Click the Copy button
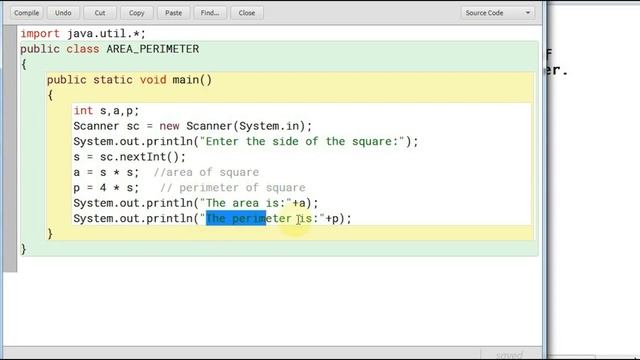Screen dimensions: 640x360 (x=136, y=13)
